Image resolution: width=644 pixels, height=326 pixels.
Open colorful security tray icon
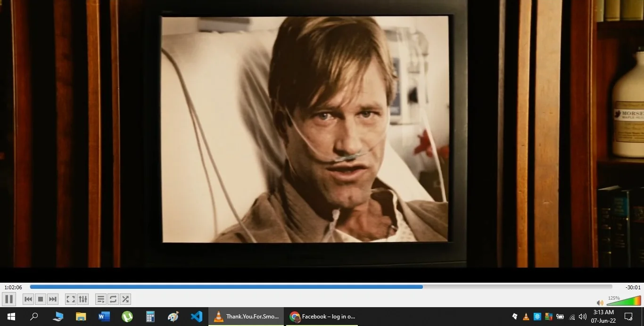(549, 317)
